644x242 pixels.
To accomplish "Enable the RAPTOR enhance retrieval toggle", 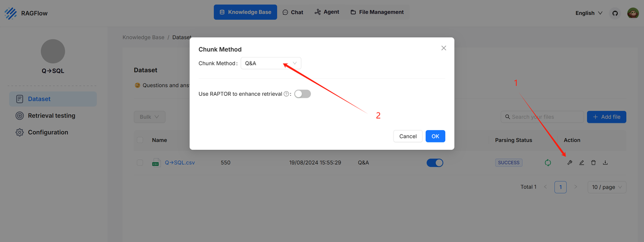I will (302, 94).
